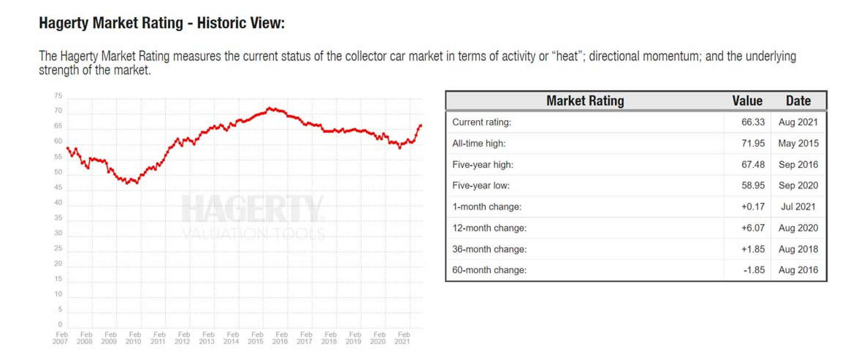Click the Value column header
Viewport: 868px width, 359px height.
click(747, 101)
